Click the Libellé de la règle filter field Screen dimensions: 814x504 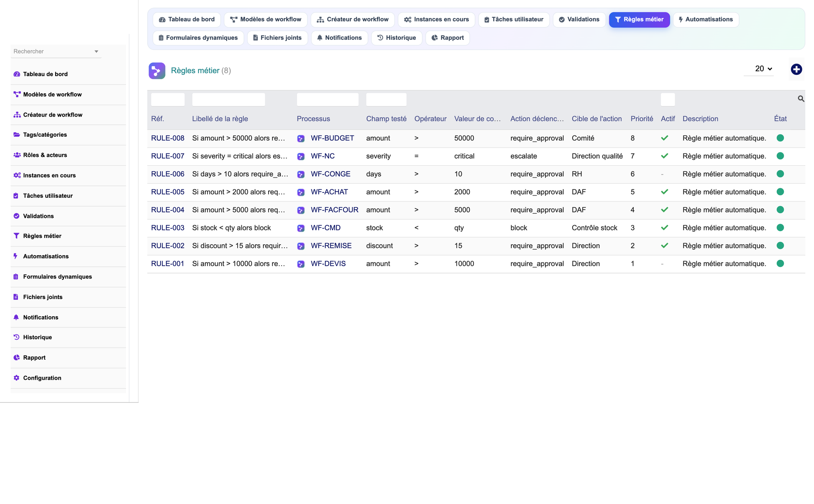(x=228, y=100)
